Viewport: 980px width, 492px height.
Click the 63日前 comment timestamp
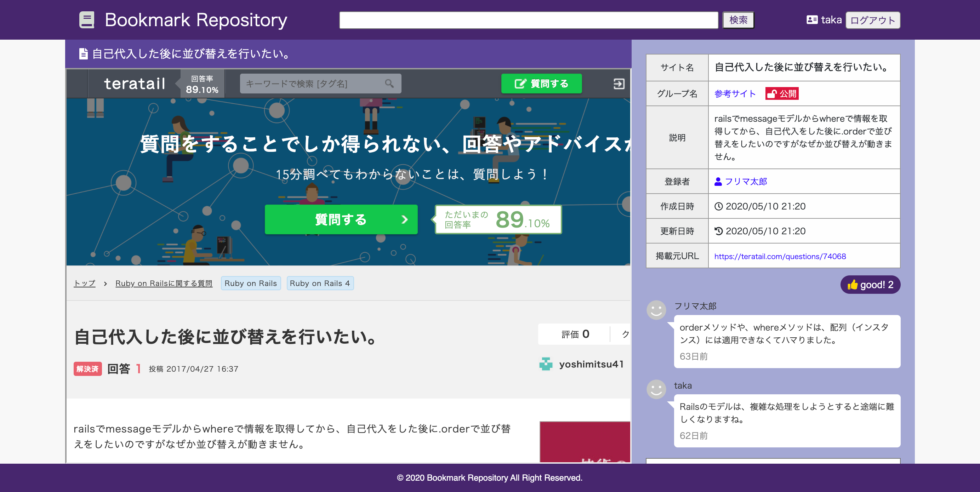point(693,357)
